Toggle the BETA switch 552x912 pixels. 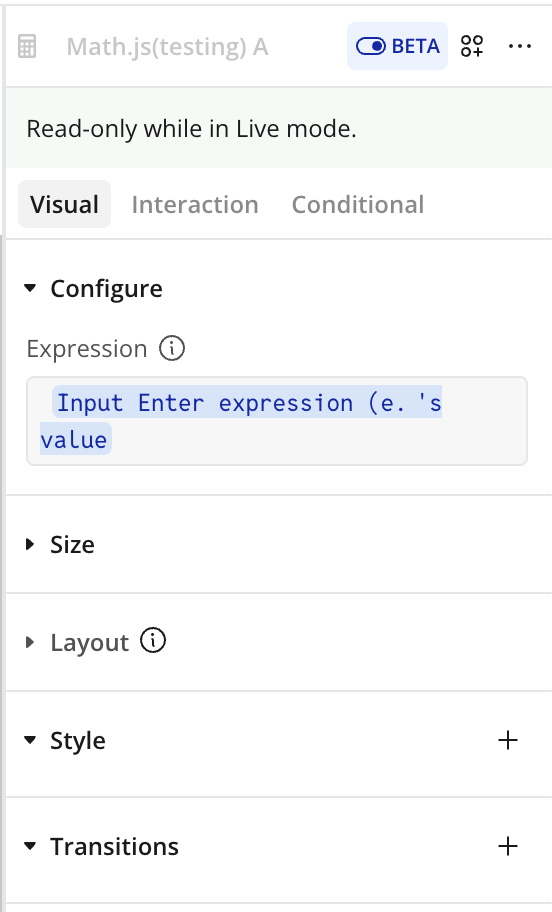(397, 46)
